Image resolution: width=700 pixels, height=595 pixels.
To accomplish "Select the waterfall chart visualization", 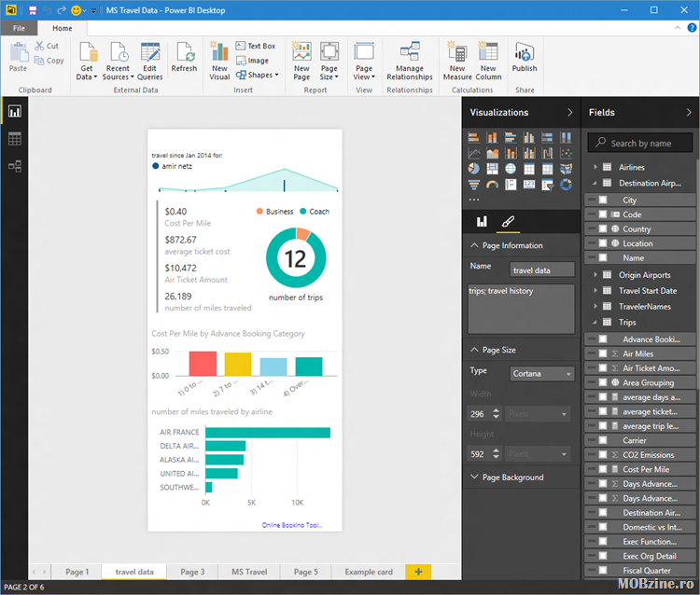I will [547, 154].
